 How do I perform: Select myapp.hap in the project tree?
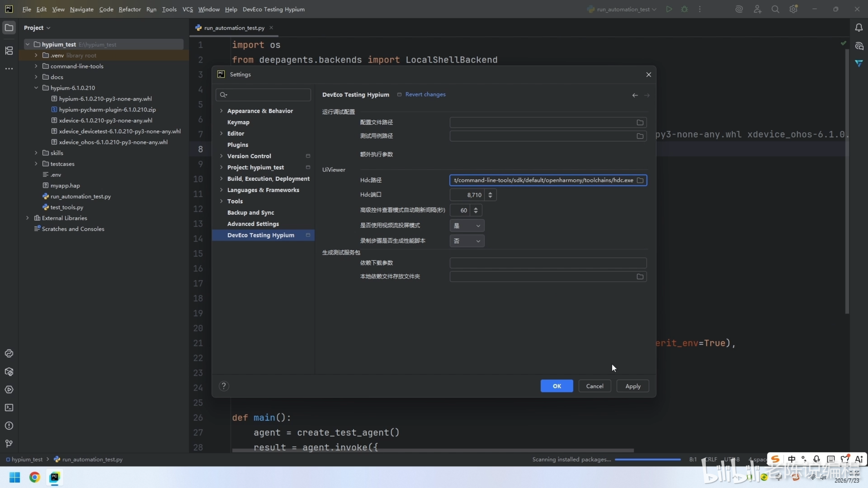65,185
